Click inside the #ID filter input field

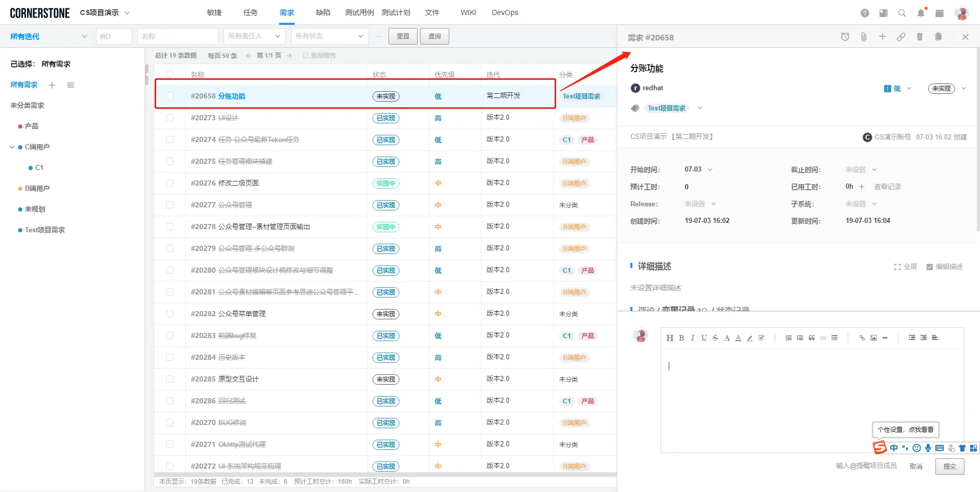point(114,36)
